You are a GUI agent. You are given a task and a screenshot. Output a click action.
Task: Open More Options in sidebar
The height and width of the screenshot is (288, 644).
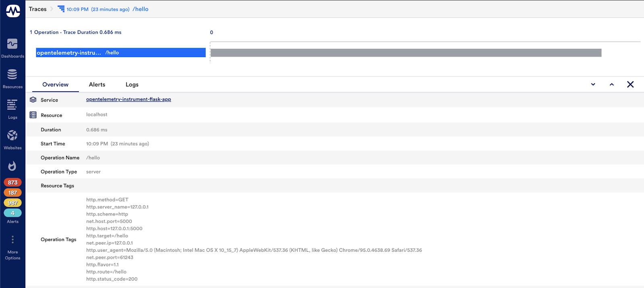tap(12, 240)
